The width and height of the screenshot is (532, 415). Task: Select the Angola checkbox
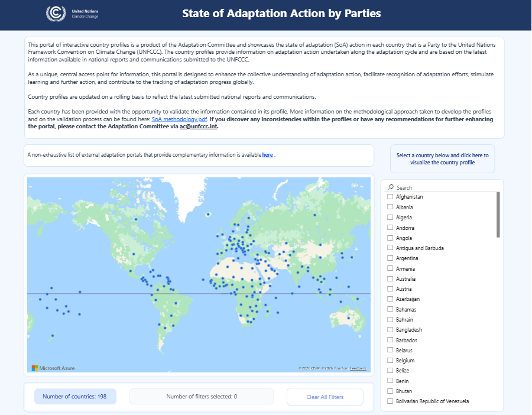tap(390, 238)
